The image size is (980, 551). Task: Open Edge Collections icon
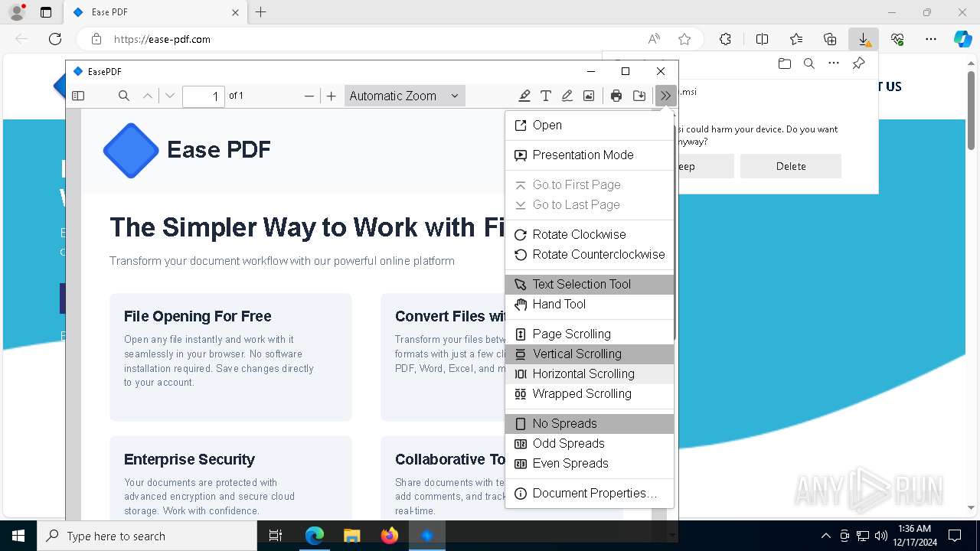coord(830,39)
